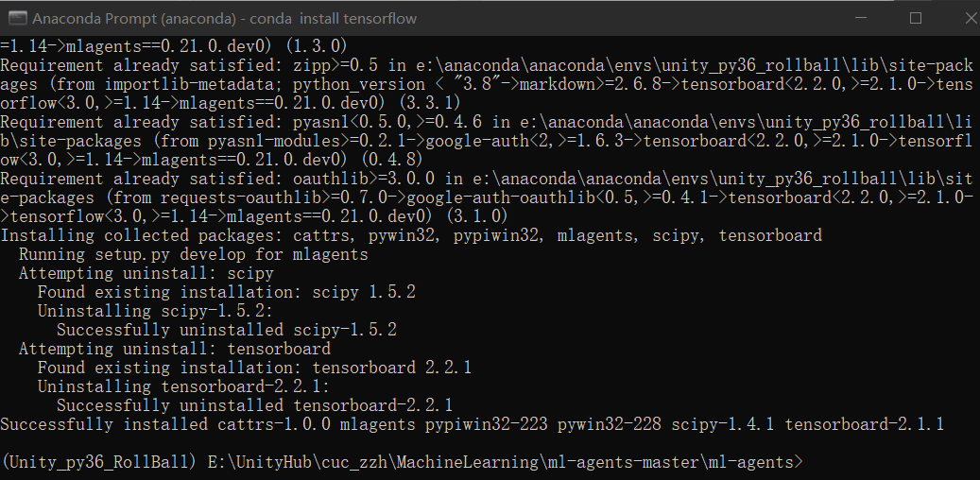Screen dimensions: 980x480
Task: Click the 'tensorboard-2.1.1' text in the final install line
Action: tap(864, 424)
